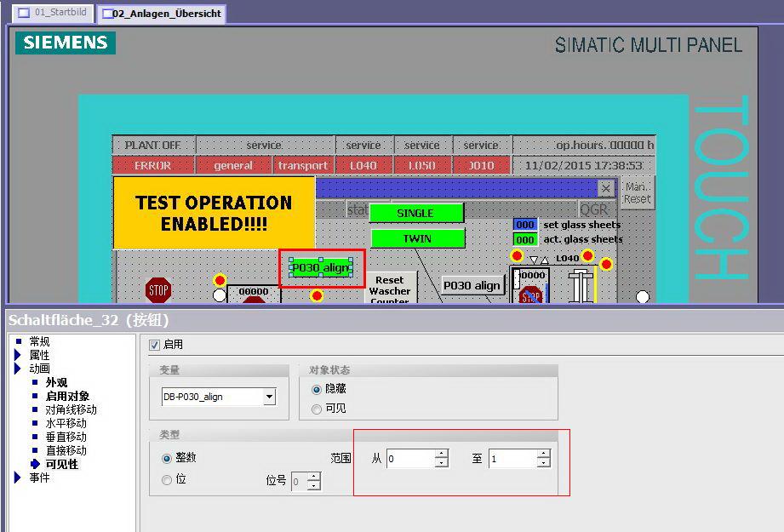The height and width of the screenshot is (532, 784).
Task: Click the red L050 service button
Action: tap(422, 165)
